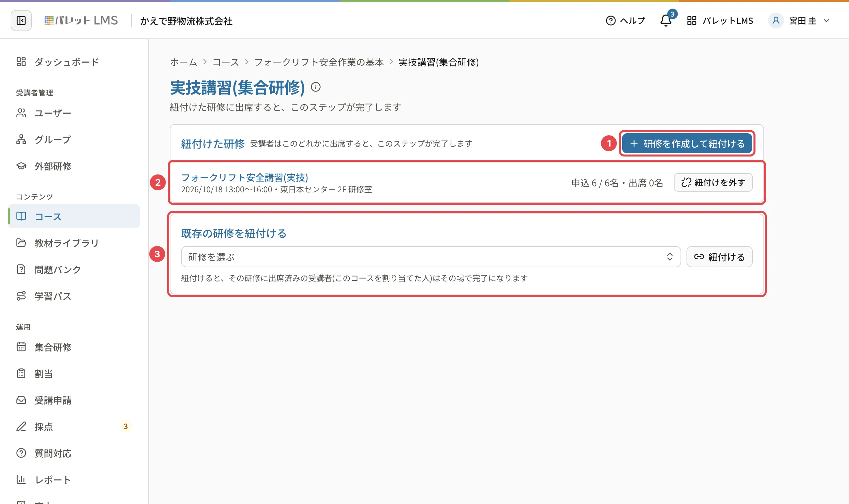Open レポート in the sidebar
This screenshot has height=504, width=849.
tap(74, 479)
